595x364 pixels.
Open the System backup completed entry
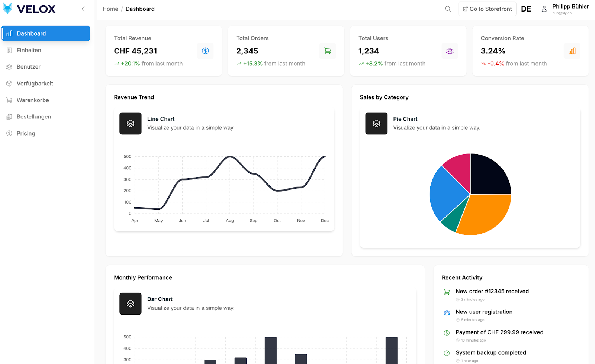click(x=491, y=353)
